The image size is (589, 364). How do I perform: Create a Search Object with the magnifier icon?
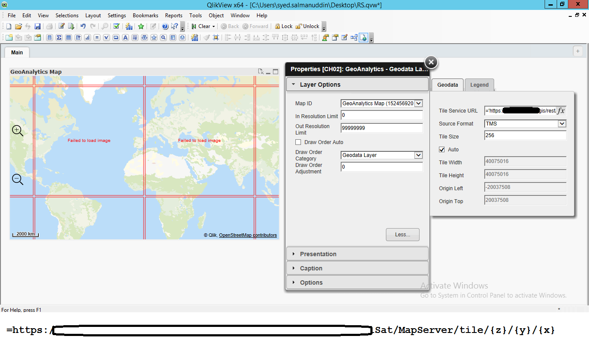point(163,38)
